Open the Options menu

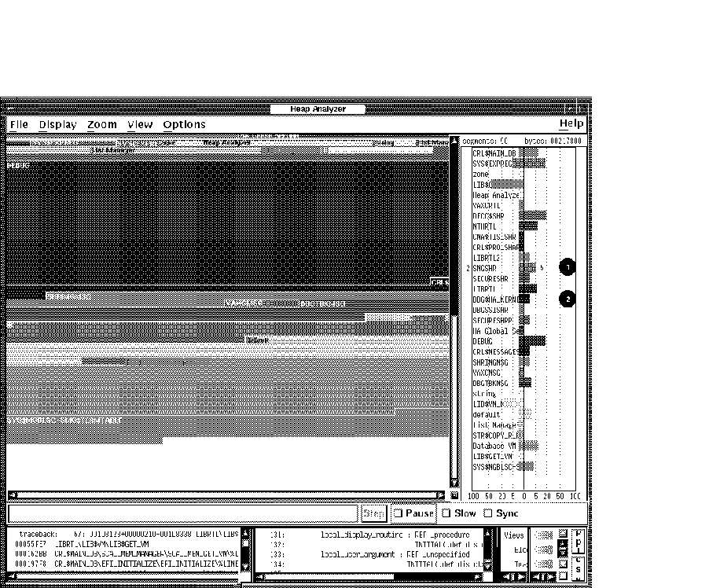[x=184, y=124]
